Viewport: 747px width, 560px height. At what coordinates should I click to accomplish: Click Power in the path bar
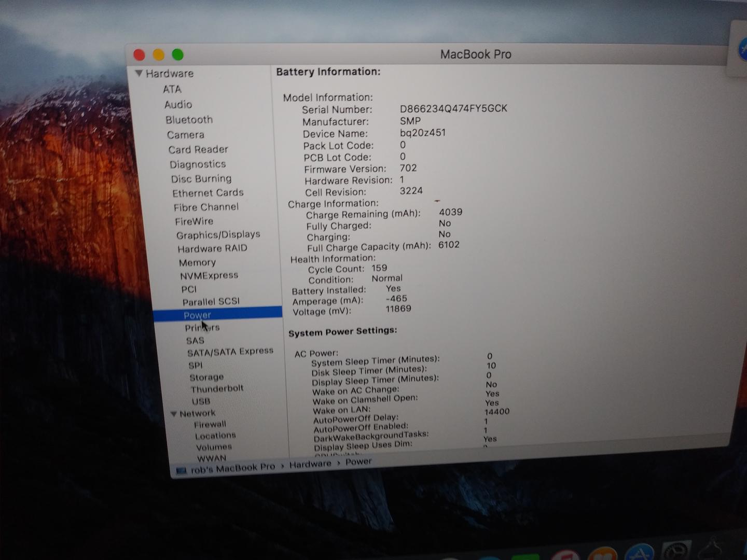click(358, 461)
